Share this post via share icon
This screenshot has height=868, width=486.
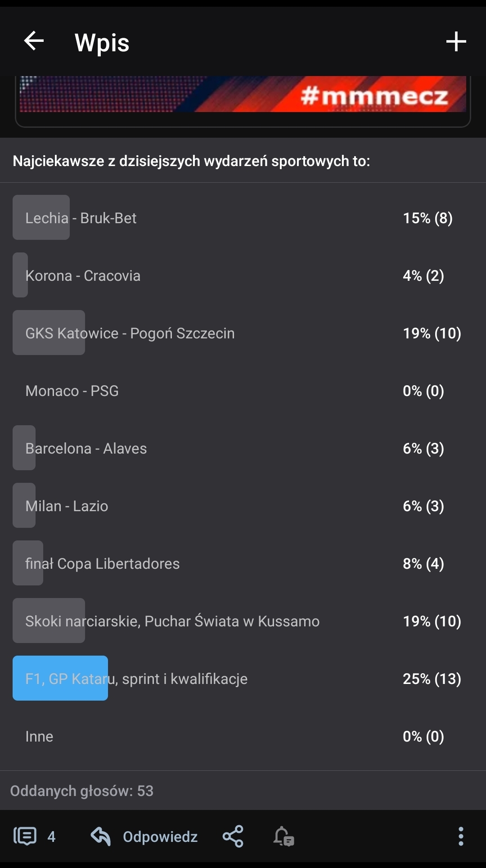(233, 836)
